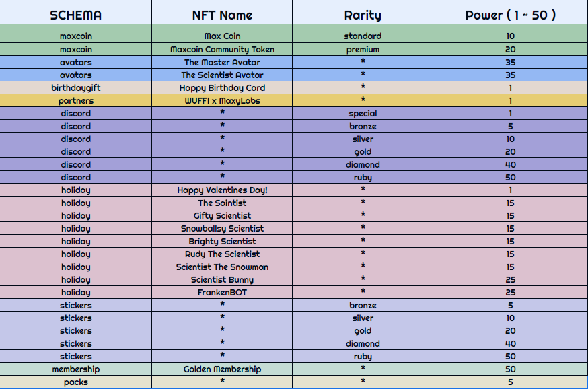Click The Scientist Avatar cell
Image resolution: width=588 pixels, height=389 pixels.
tap(222, 75)
